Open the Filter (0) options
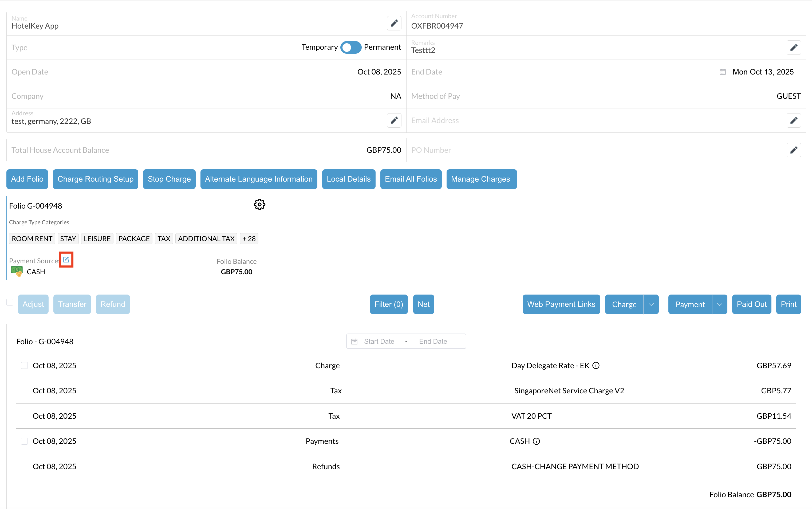Screen dimensions: 812x509 point(388,304)
